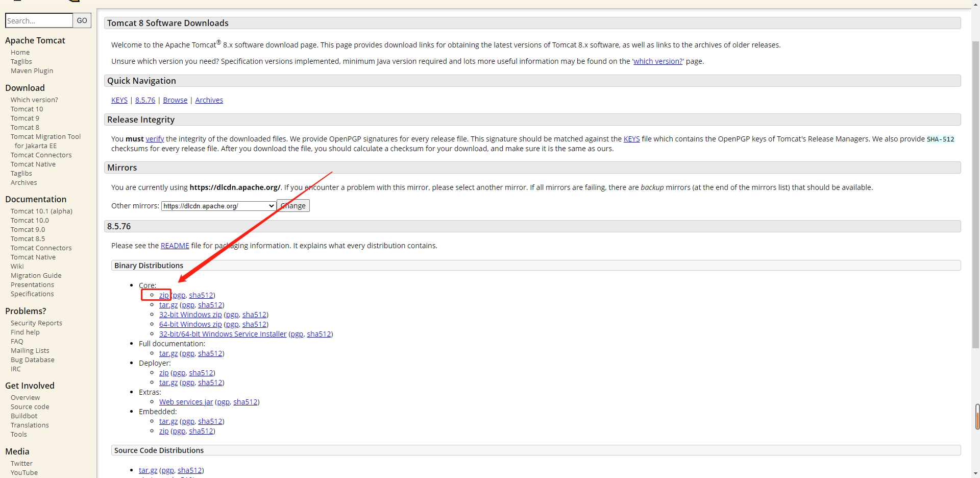
Task: Open the KEYS link in Quick Navigation
Action: (119, 100)
